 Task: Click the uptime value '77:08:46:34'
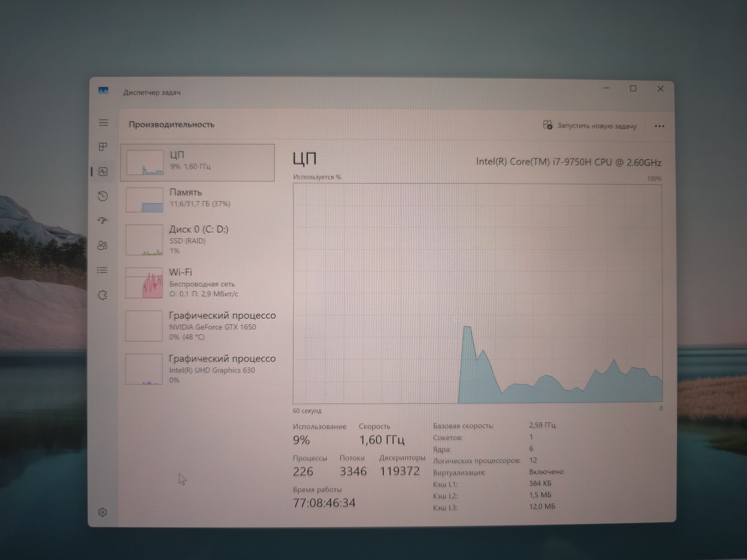[x=324, y=503]
